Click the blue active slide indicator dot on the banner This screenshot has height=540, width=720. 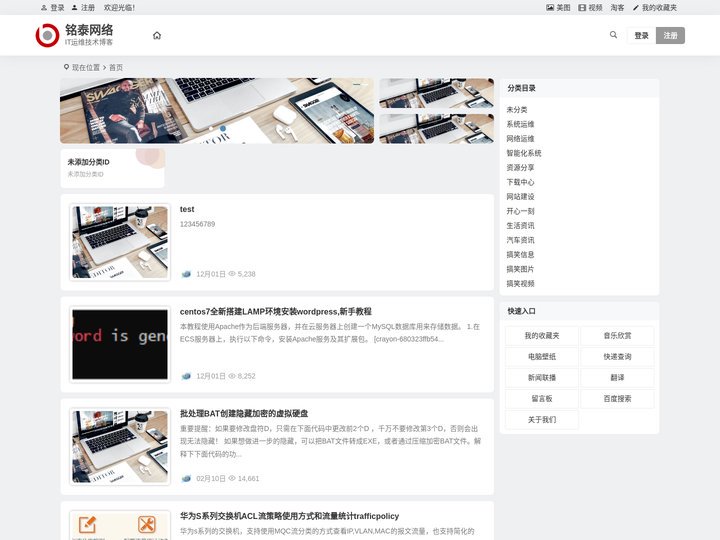click(x=223, y=129)
